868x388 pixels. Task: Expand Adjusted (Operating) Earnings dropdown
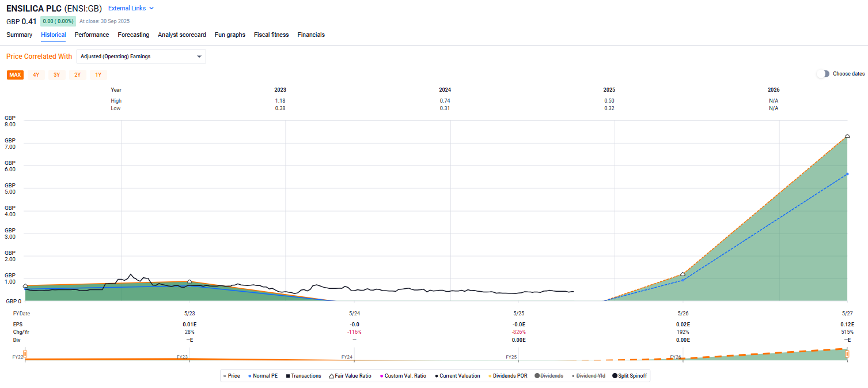141,56
